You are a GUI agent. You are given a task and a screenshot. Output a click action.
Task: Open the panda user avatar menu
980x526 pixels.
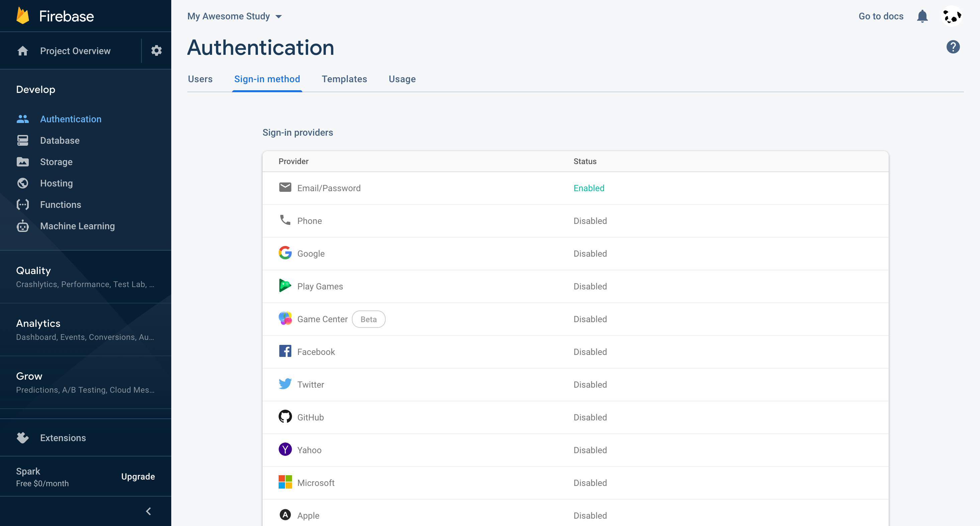(952, 16)
